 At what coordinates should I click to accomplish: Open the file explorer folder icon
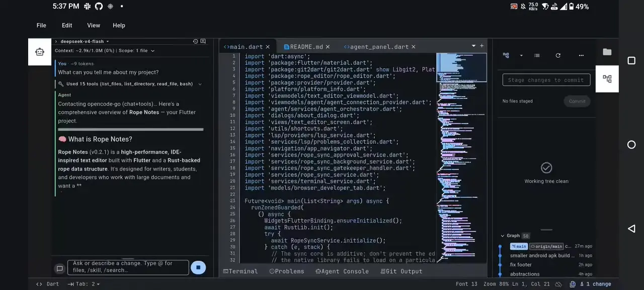[x=607, y=52]
